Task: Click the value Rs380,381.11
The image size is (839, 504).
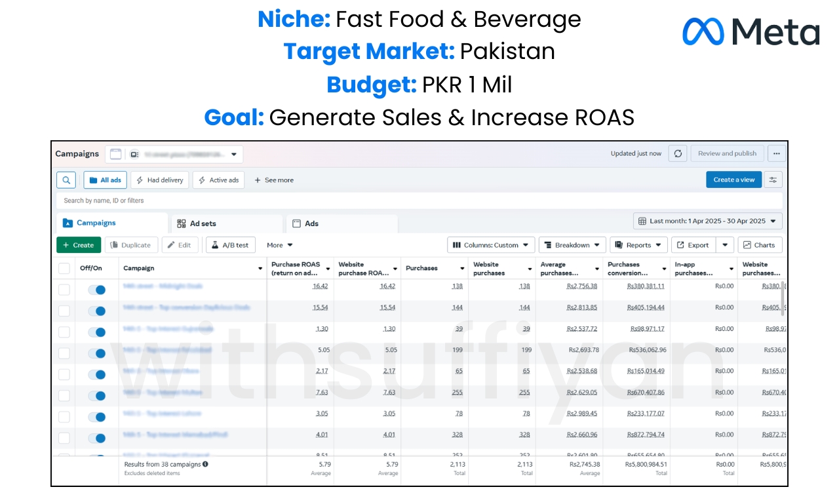Action: [x=646, y=286]
